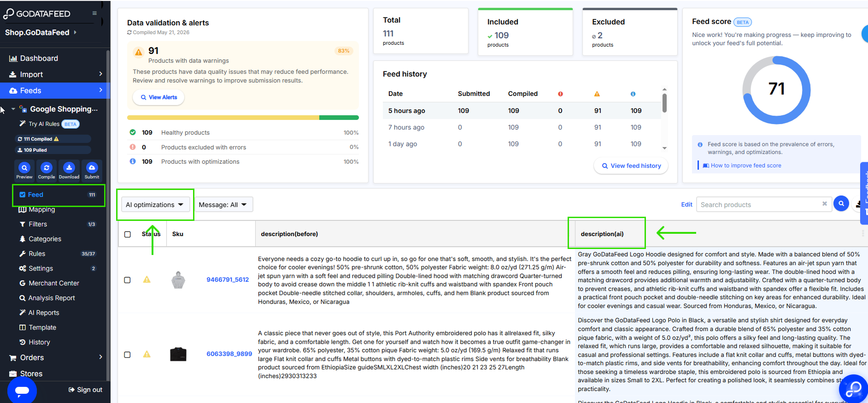Open SKU link 9466791_5612
868x403 pixels.
coord(228,279)
